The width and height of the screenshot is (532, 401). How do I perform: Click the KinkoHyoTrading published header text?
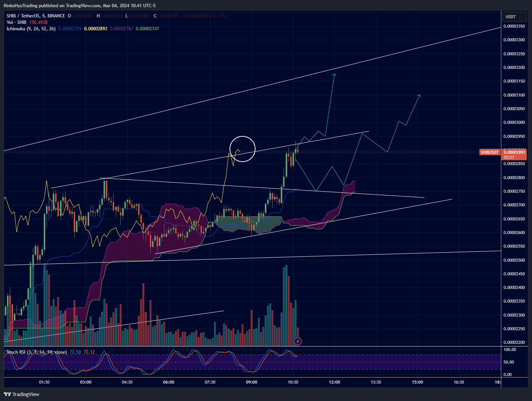click(80, 6)
